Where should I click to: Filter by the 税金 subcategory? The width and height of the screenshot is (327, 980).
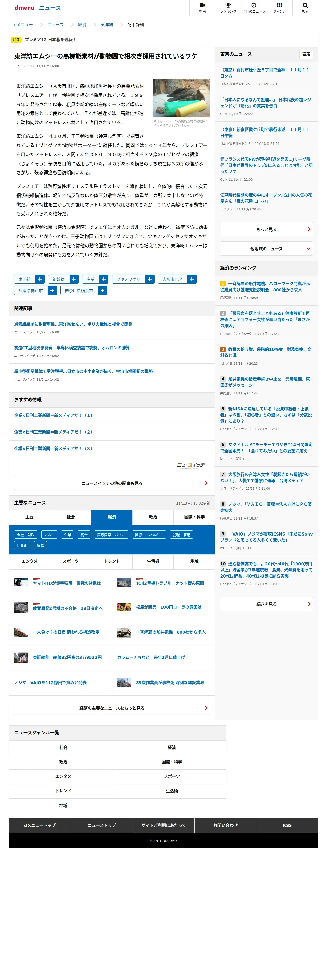pyautogui.click(x=84, y=535)
